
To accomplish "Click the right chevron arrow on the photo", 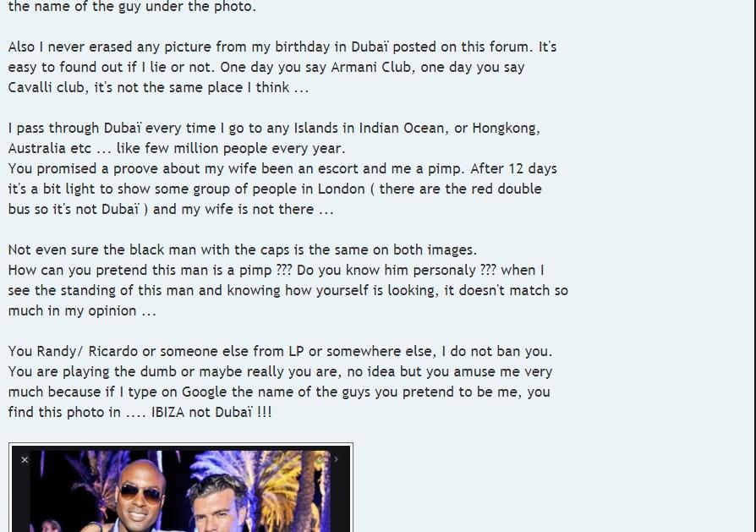I will 336,459.
